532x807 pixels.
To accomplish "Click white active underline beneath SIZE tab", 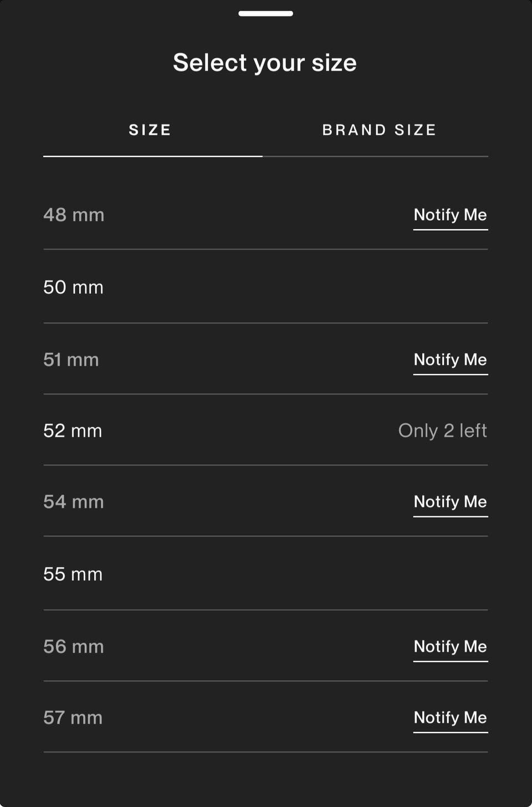I will 153,156.
